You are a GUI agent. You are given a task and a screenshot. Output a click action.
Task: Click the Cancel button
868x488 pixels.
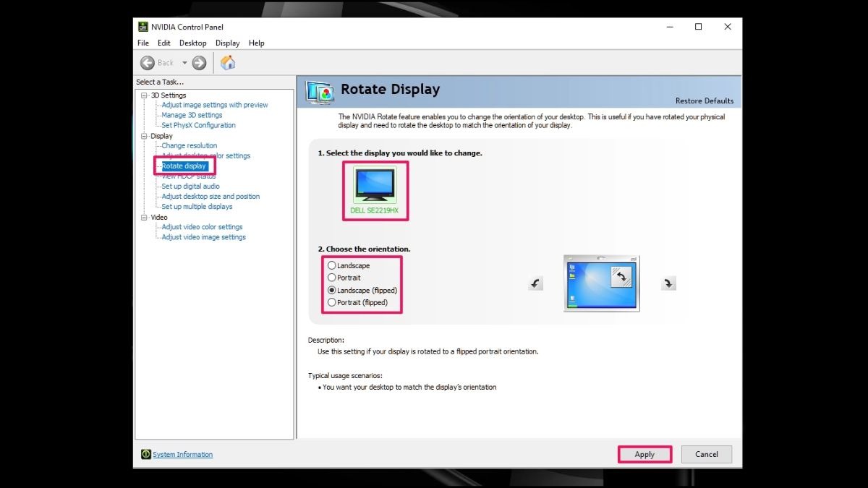coord(707,454)
